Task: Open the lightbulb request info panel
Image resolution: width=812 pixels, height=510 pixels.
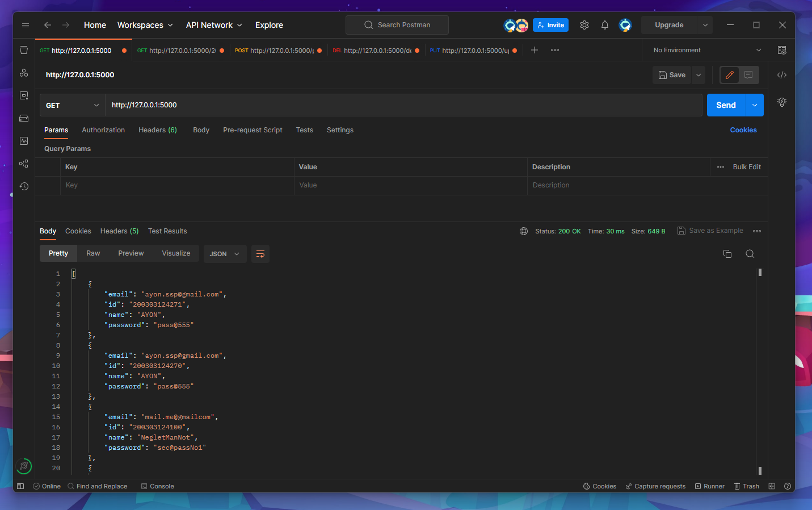Action: click(x=782, y=102)
